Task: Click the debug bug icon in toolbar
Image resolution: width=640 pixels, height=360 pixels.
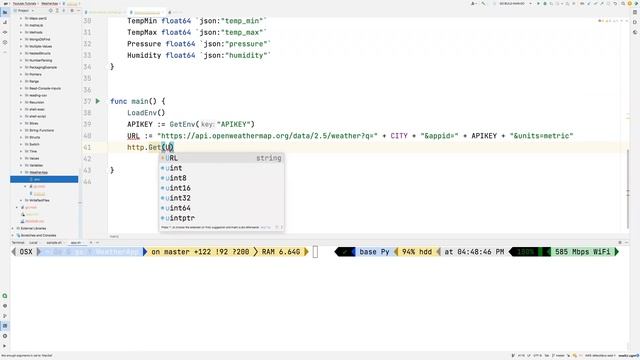Action: 545,4
